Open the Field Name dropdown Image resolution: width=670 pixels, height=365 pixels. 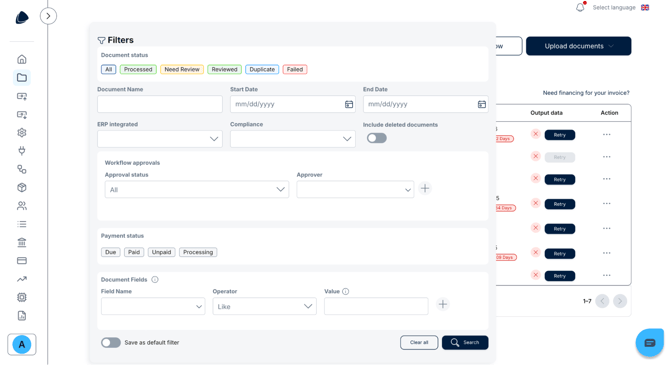click(x=153, y=306)
